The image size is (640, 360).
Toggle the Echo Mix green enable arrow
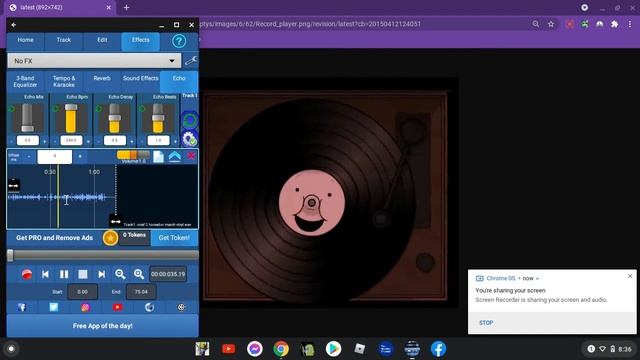(11, 109)
